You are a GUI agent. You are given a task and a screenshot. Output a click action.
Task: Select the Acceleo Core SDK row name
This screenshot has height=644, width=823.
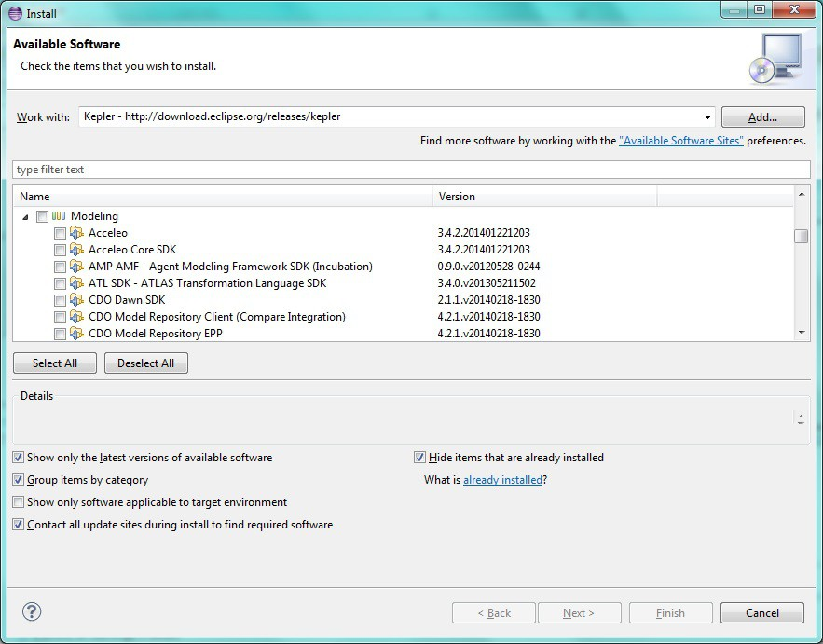pyautogui.click(x=132, y=250)
